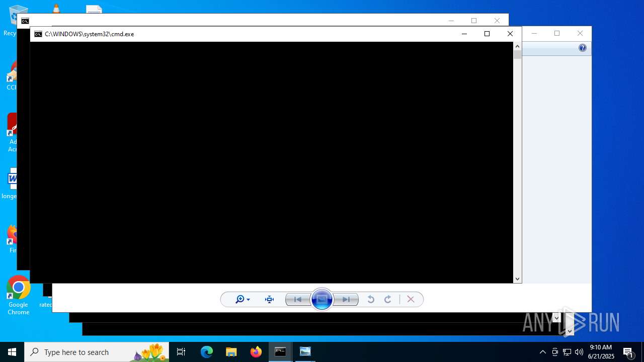Launch Microsoft Edge from the taskbar

coord(207,352)
